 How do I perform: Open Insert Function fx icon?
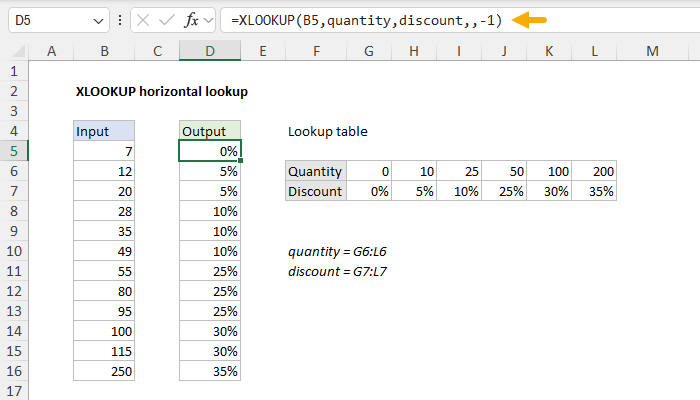pos(191,20)
